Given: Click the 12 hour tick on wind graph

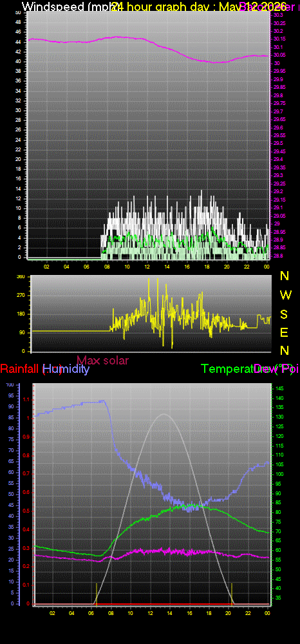Looking at the screenshot, I should [147, 267].
